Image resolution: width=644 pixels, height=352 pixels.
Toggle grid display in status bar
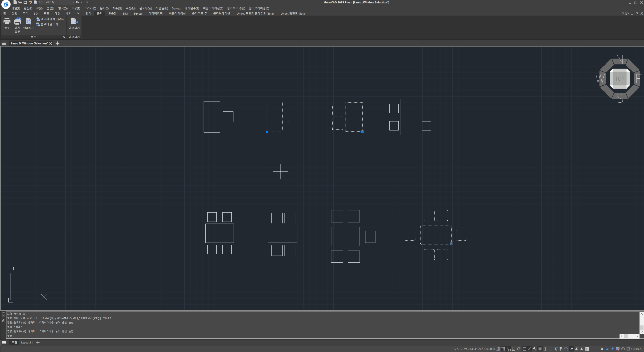click(x=503, y=349)
